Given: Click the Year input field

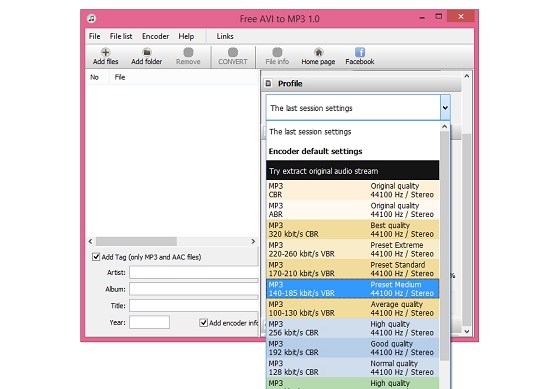Looking at the screenshot, I should [149, 322].
